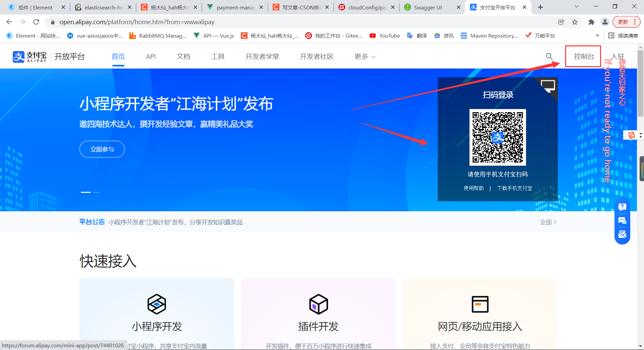Open the 开发者学堂 nav item
Image resolution: width=644 pixels, height=350 pixels.
click(x=262, y=56)
